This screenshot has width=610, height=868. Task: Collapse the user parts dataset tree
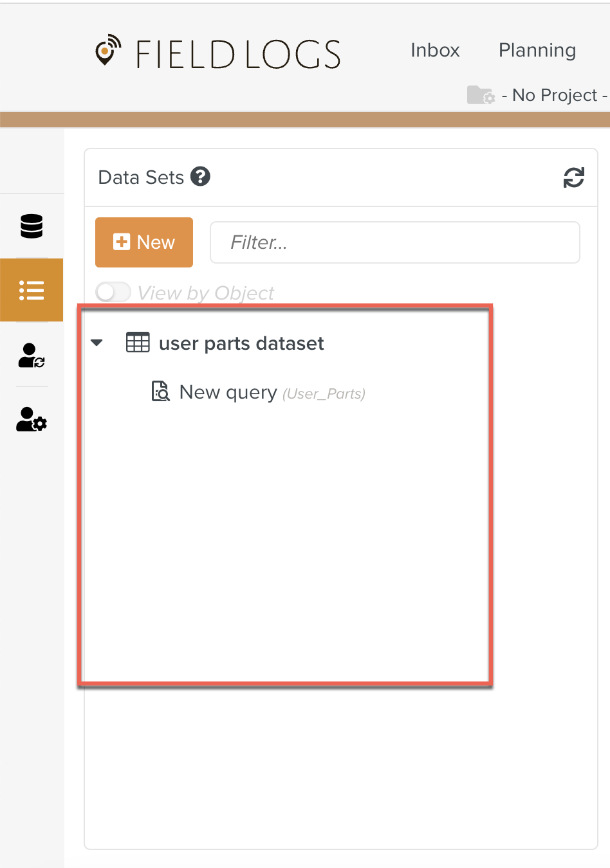tap(97, 342)
